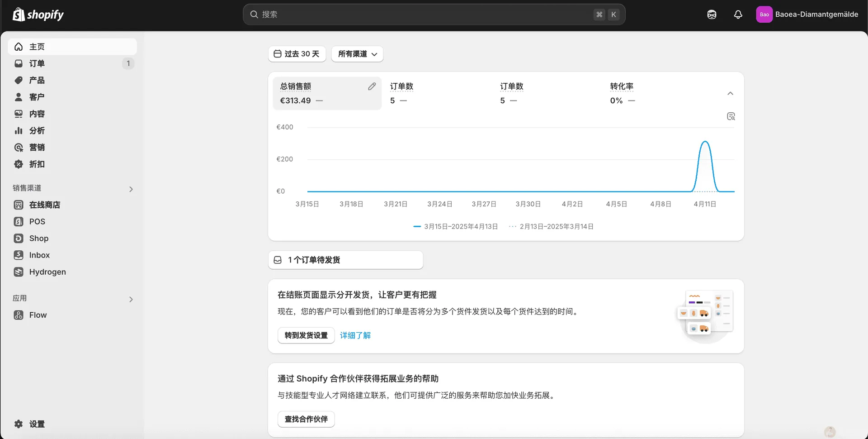This screenshot has width=868, height=439.
Task: Click the heading 通过 Shopify 合作伙伴获得拓展业务的帮助
Action: [358, 378]
